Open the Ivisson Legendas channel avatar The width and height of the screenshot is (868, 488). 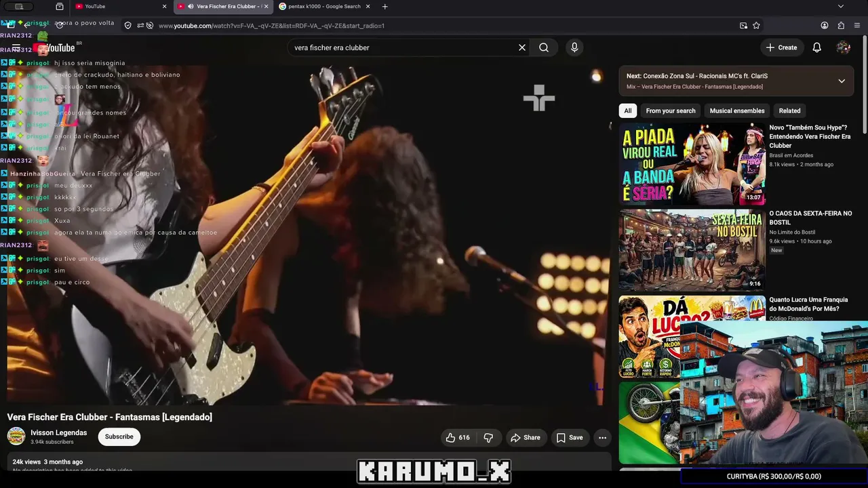pos(16,436)
